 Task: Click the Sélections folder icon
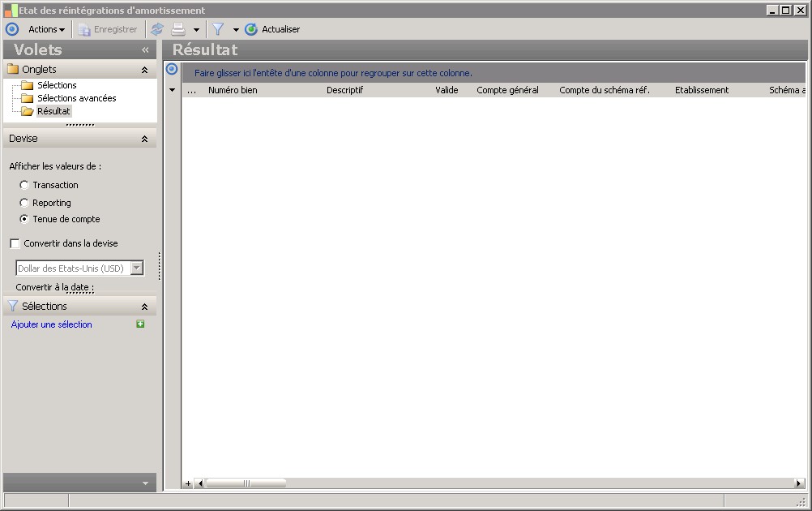tap(27, 85)
